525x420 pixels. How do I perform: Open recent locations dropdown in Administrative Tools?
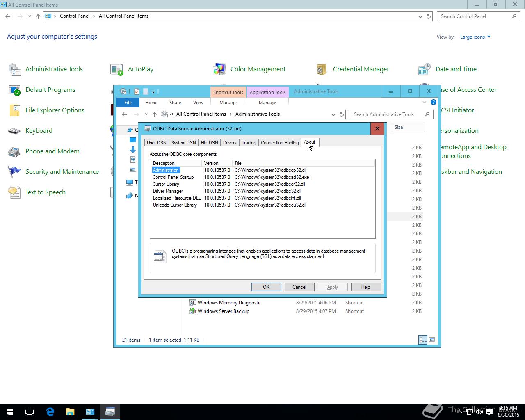(146, 114)
